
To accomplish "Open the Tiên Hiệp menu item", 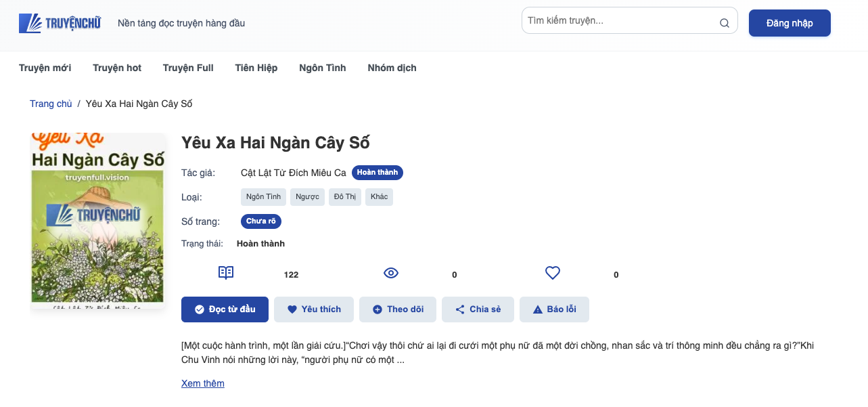I will [x=256, y=68].
